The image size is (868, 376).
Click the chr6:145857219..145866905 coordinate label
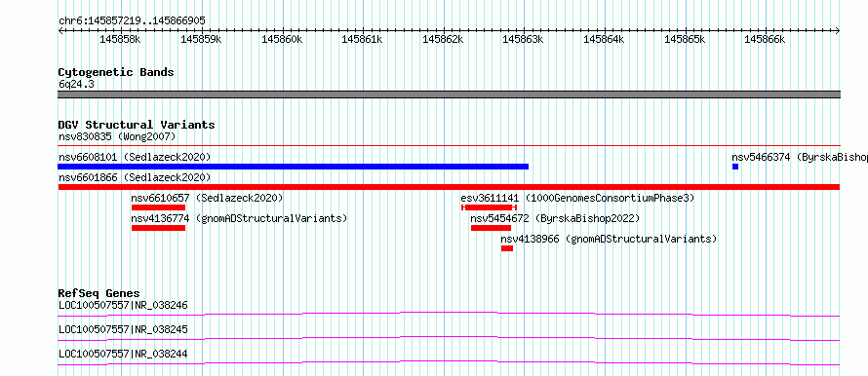click(132, 21)
